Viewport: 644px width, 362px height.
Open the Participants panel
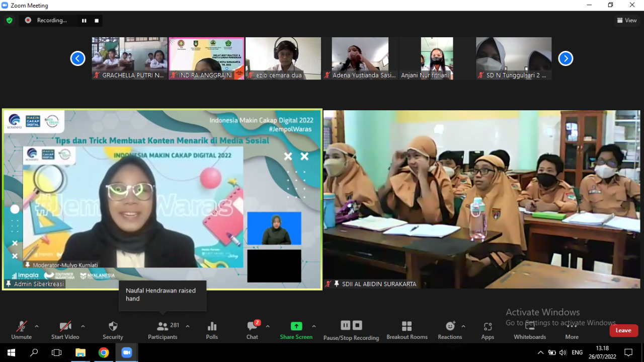pyautogui.click(x=163, y=330)
